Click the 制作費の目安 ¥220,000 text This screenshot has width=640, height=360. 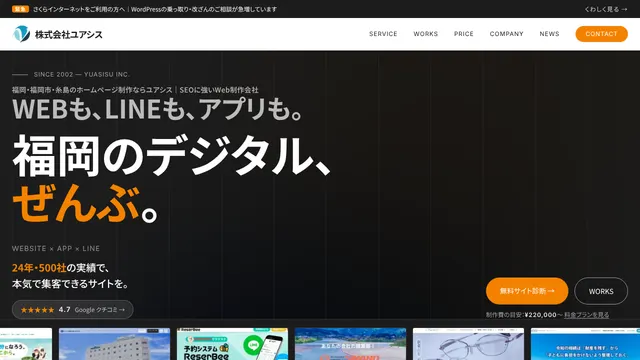point(524,315)
